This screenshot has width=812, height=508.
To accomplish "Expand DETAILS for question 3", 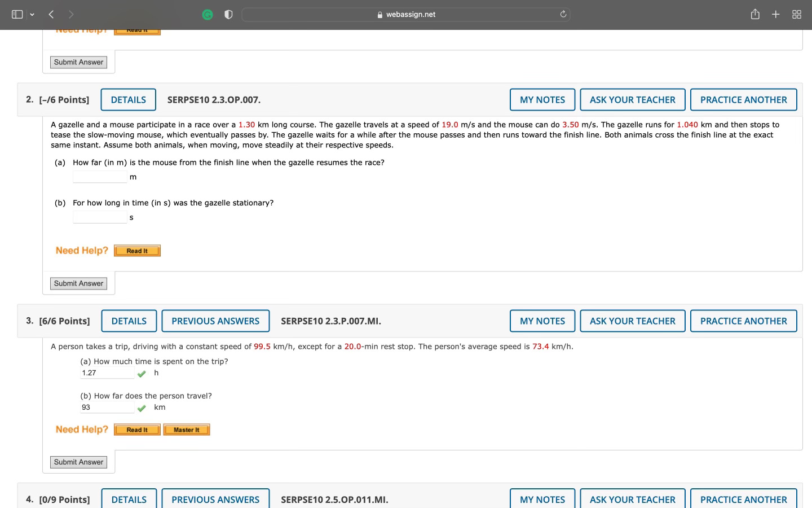I will click(x=129, y=321).
